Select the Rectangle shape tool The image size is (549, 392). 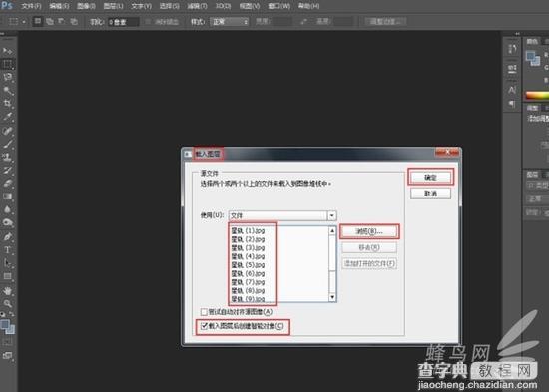click(x=7, y=276)
